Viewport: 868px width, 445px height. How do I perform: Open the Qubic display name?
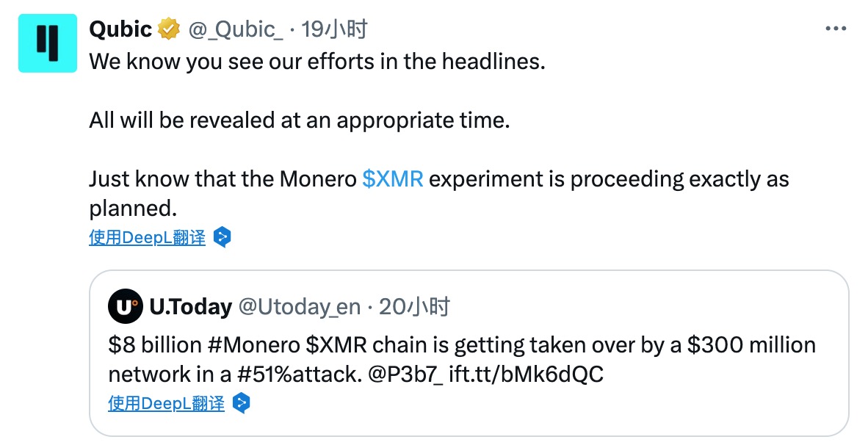click(120, 29)
